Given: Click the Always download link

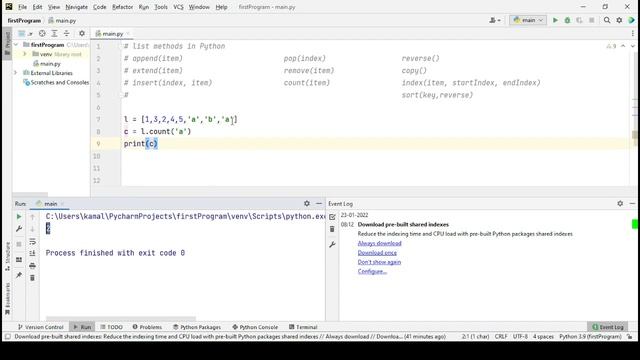Looking at the screenshot, I should (379, 243).
